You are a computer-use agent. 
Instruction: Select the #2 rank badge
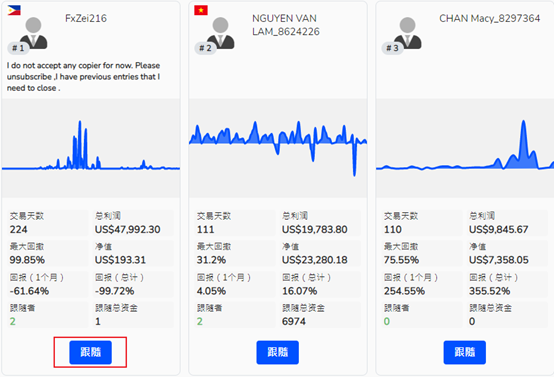tap(205, 48)
